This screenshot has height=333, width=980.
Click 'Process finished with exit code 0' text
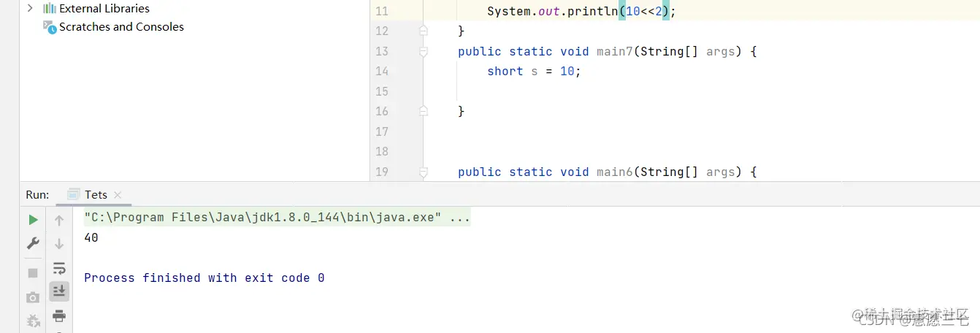[204, 277]
